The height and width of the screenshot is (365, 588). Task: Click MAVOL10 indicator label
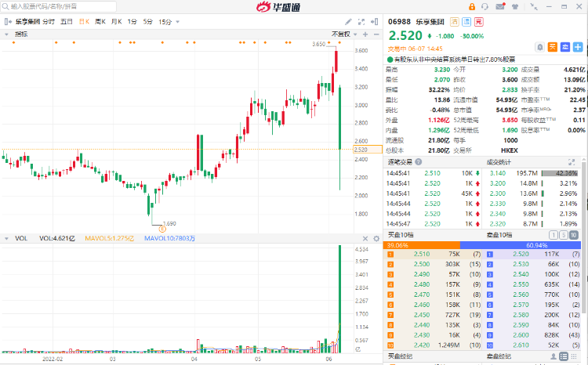click(x=169, y=238)
